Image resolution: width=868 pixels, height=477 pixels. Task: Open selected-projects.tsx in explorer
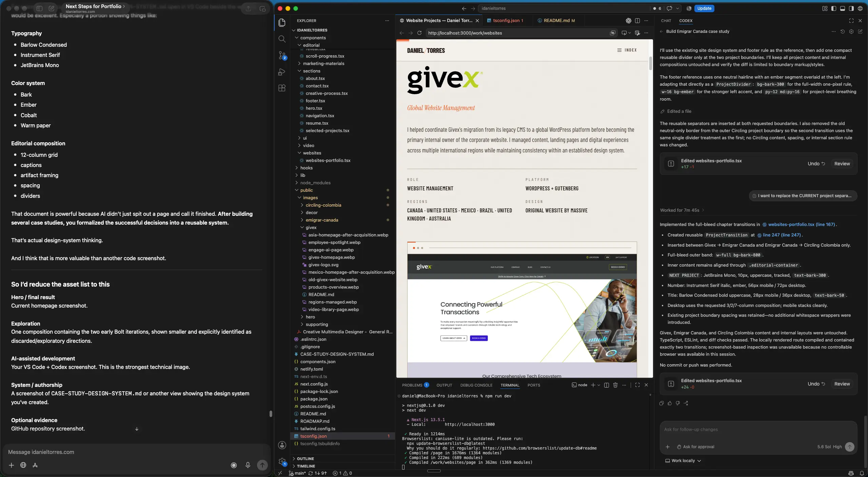pos(327,130)
